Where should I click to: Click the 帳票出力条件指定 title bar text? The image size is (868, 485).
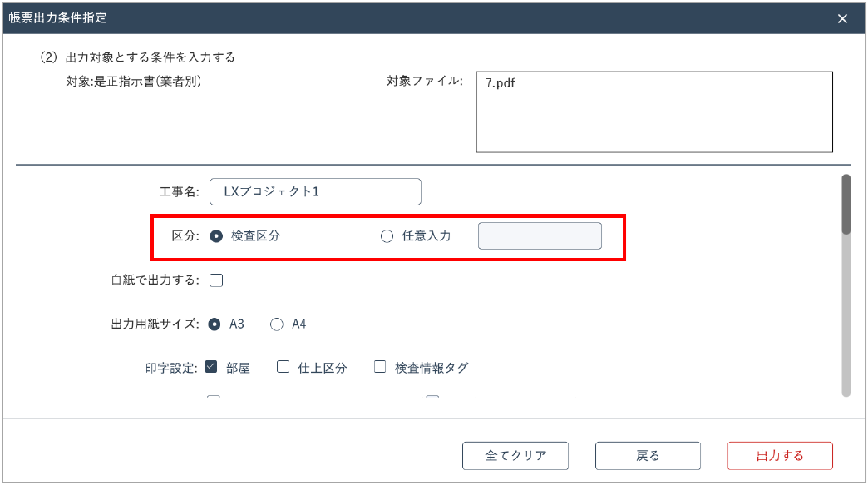coord(58,17)
